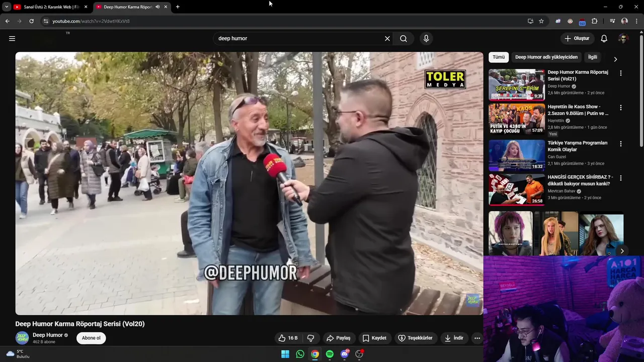This screenshot has width=644, height=362.
Task: Go back with the browser back arrow
Action: coord(7,21)
